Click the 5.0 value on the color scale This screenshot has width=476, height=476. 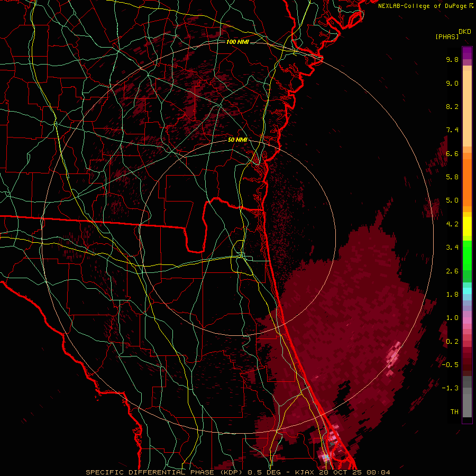coord(452,200)
